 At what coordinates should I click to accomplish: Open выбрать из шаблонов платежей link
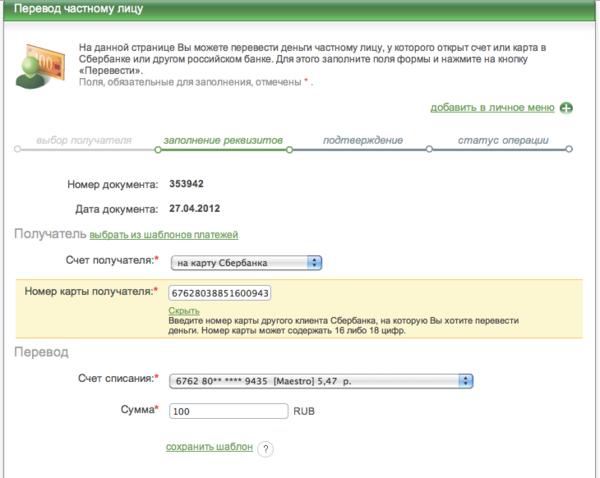(164, 235)
